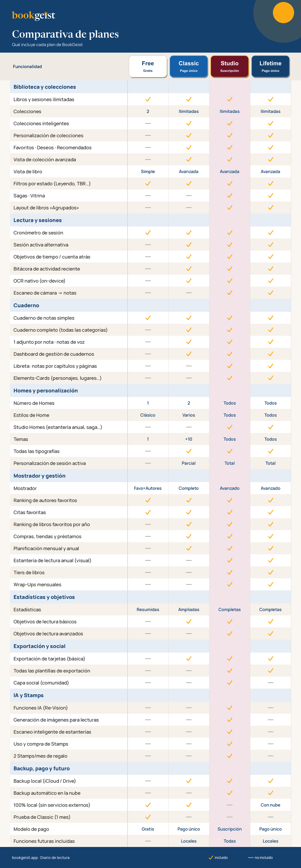Click the Lifetime dash for Funciones IA (Re-Vision)

coord(270,708)
